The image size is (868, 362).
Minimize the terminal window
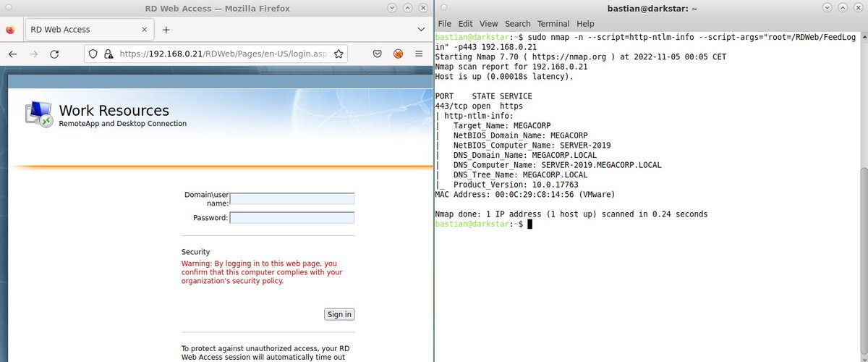coord(829,7)
